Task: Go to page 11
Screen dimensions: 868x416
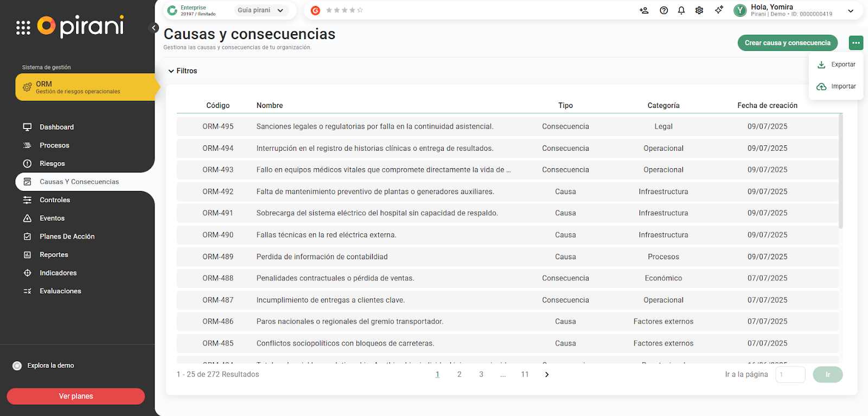Action: click(x=525, y=375)
